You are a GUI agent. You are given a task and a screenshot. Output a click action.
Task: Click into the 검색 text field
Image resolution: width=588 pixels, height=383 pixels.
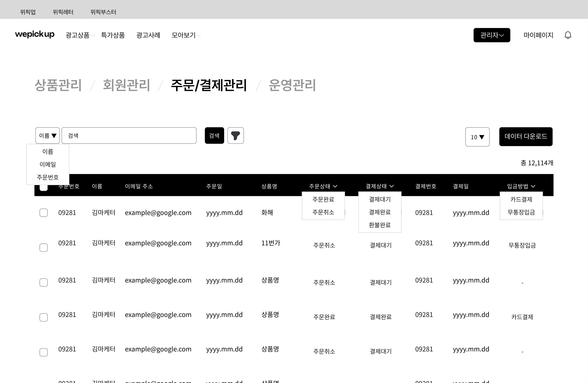[x=129, y=135]
